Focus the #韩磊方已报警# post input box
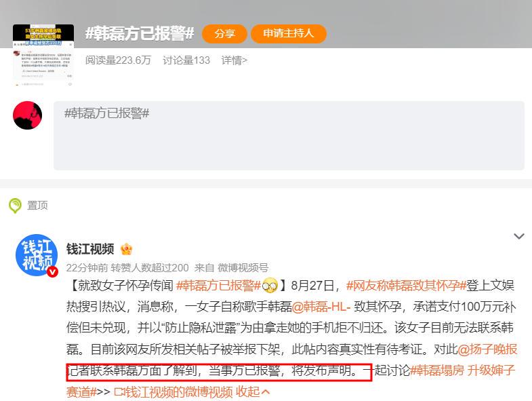The width and height of the screenshot is (532, 401). pyautogui.click(x=289, y=135)
